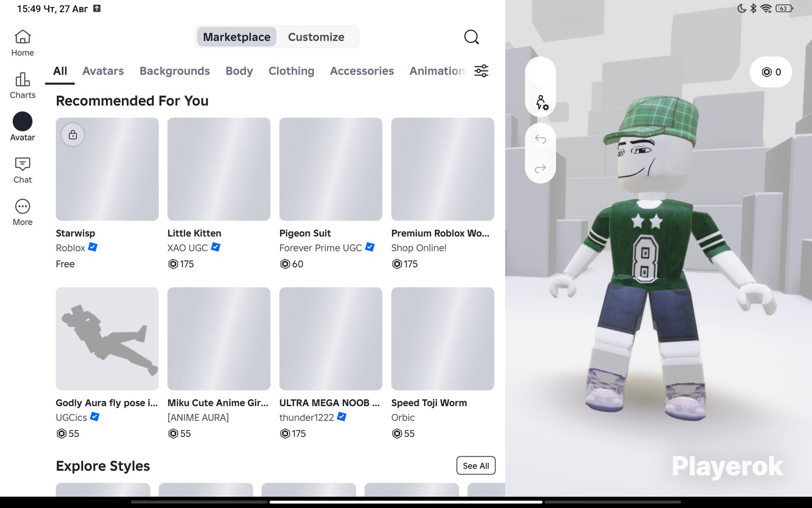Viewport: 812px width, 508px height.
Task: Open thunder1222 creator link
Action: click(307, 418)
